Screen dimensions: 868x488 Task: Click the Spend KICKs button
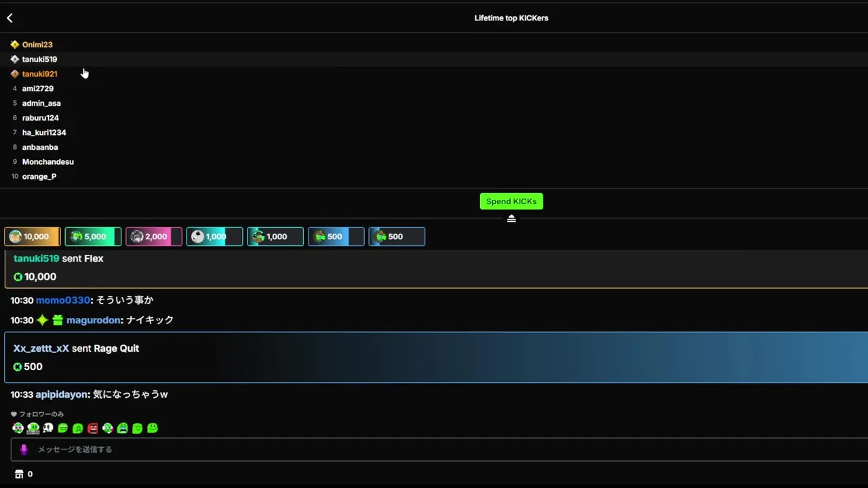click(511, 201)
